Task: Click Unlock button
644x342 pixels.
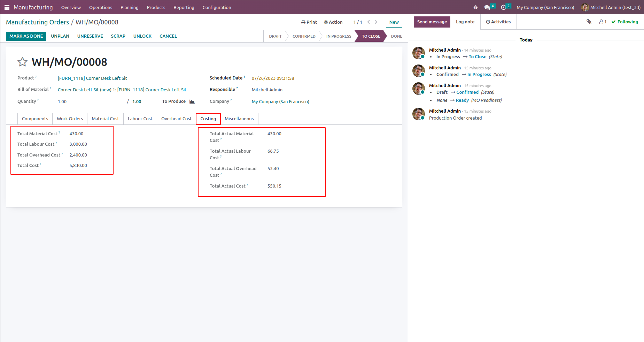Action: coord(142,36)
